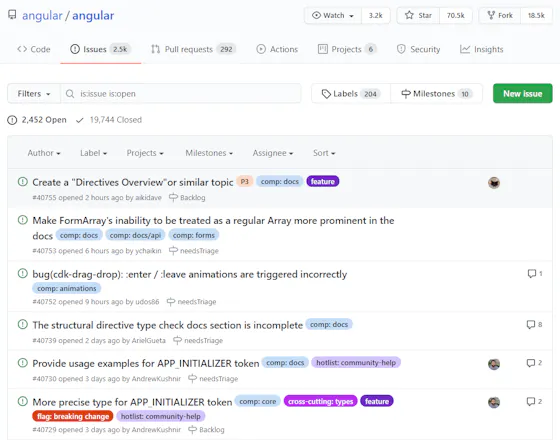Click the open-issue icon beside the FormArray issue

click(22, 220)
